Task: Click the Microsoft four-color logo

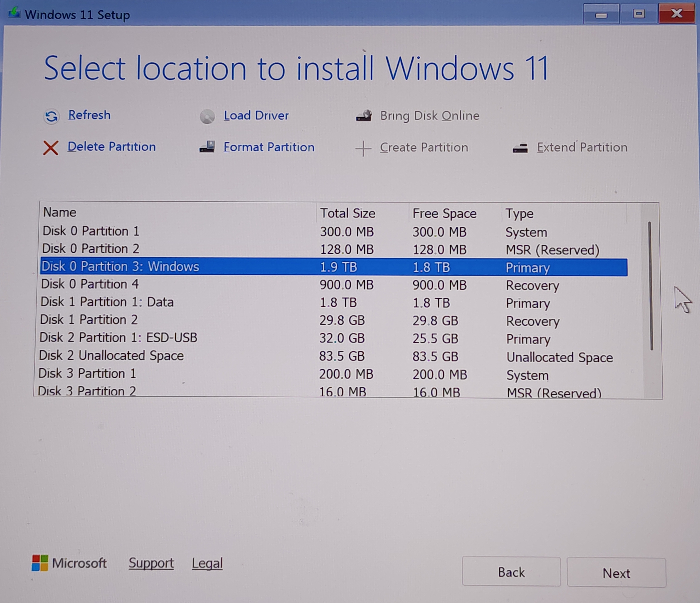Action: pyautogui.click(x=40, y=563)
